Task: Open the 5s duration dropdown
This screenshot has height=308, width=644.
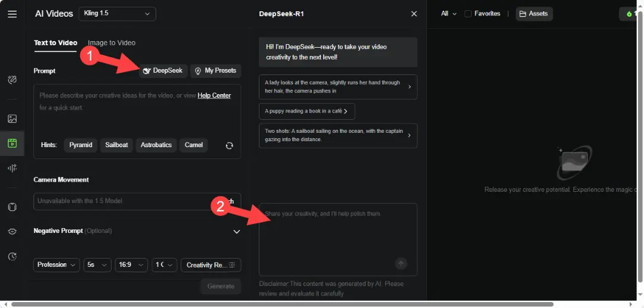Action: point(97,265)
